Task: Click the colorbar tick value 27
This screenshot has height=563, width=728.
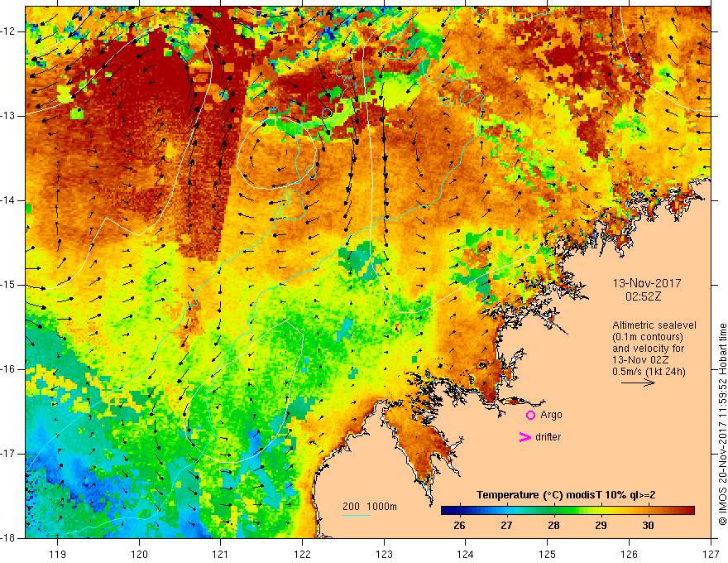Action: pos(506,526)
